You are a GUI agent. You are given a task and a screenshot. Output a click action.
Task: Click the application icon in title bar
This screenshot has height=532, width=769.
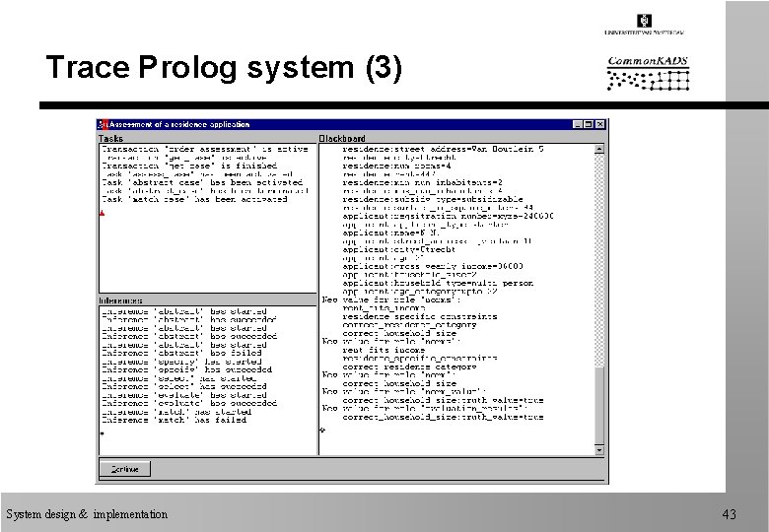coord(103,124)
